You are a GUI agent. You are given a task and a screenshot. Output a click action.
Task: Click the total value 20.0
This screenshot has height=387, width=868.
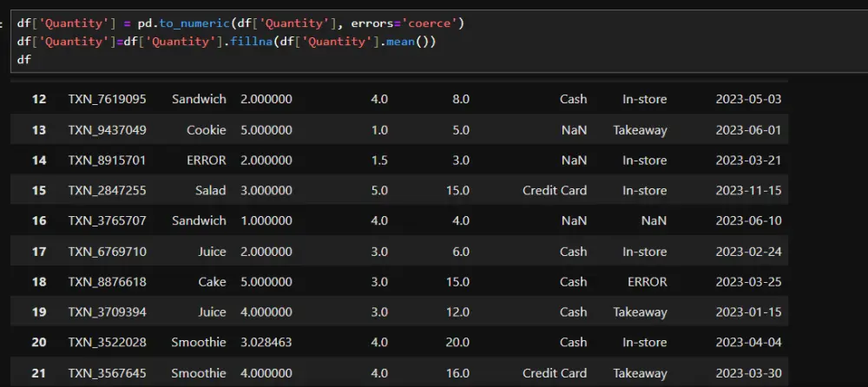tap(457, 342)
